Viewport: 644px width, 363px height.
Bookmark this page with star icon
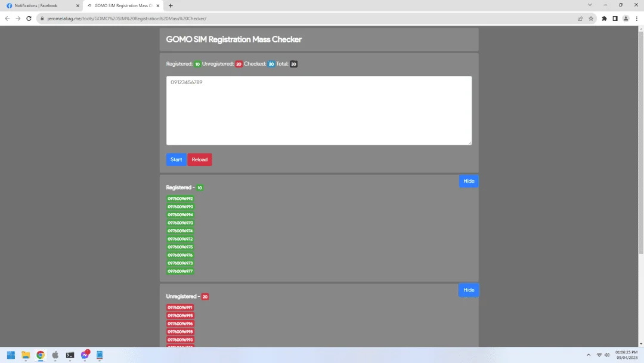tap(591, 19)
